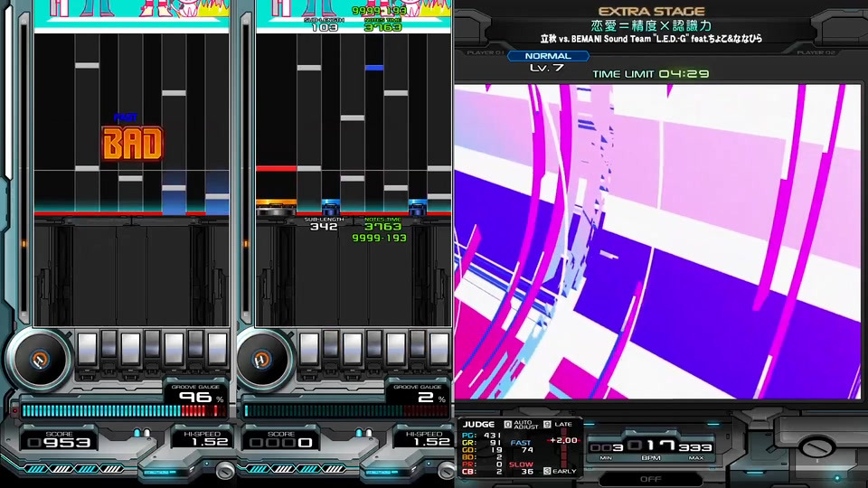Tap Player 1 white key 3
Screen dimensions: 868x488
[x=130, y=349]
